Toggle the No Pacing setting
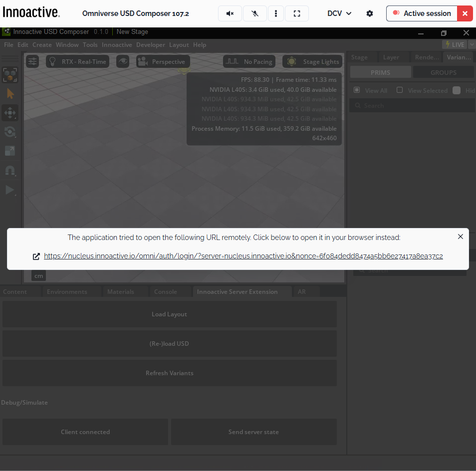The width and height of the screenshot is (476, 471). pos(249,61)
